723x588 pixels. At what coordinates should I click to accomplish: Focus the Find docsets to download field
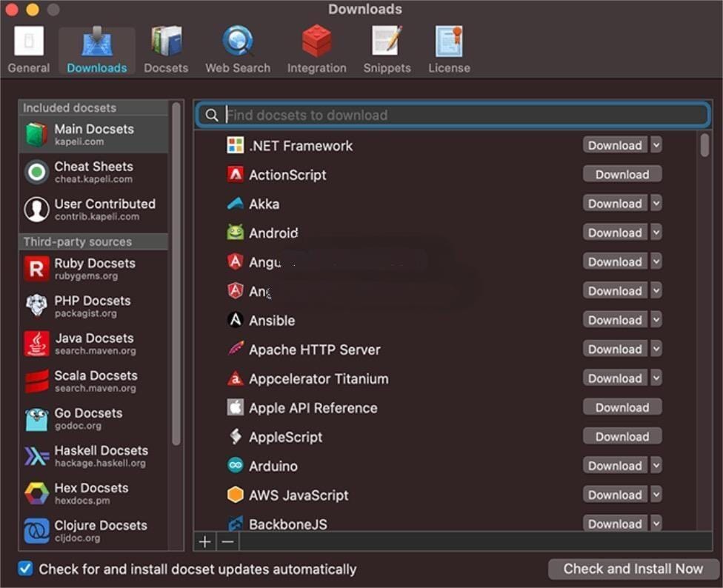point(453,116)
